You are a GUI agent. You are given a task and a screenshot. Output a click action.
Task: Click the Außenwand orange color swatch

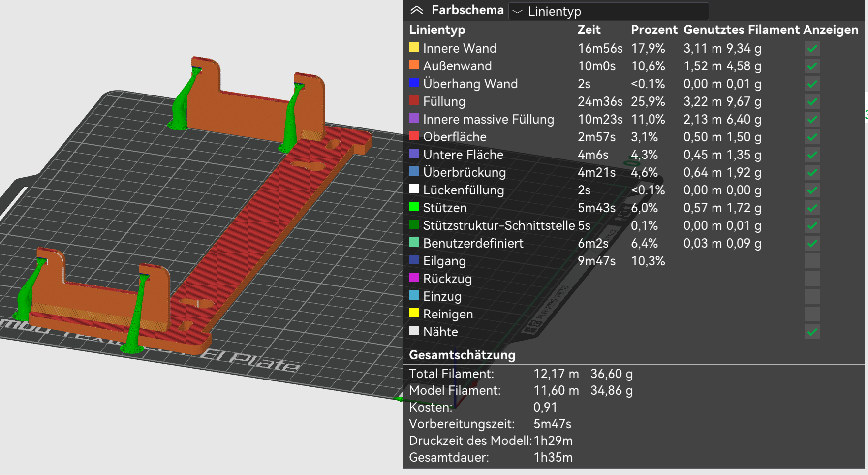pyautogui.click(x=414, y=65)
